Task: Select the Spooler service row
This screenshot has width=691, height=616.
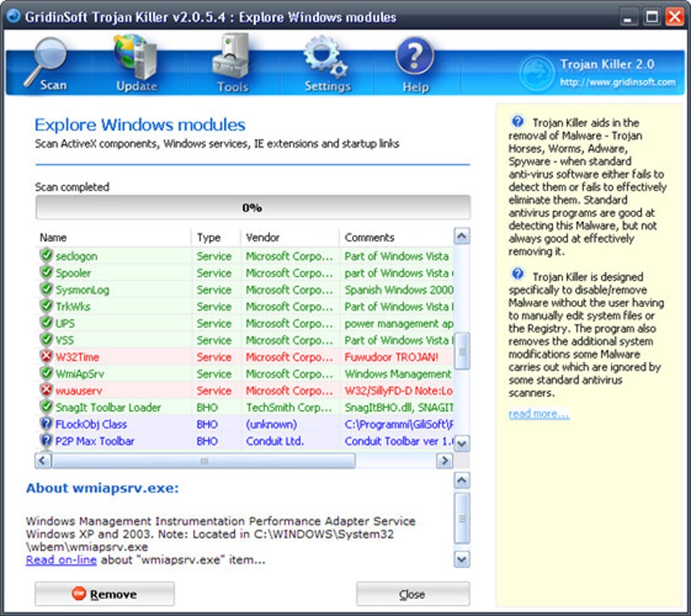Action: click(x=244, y=273)
